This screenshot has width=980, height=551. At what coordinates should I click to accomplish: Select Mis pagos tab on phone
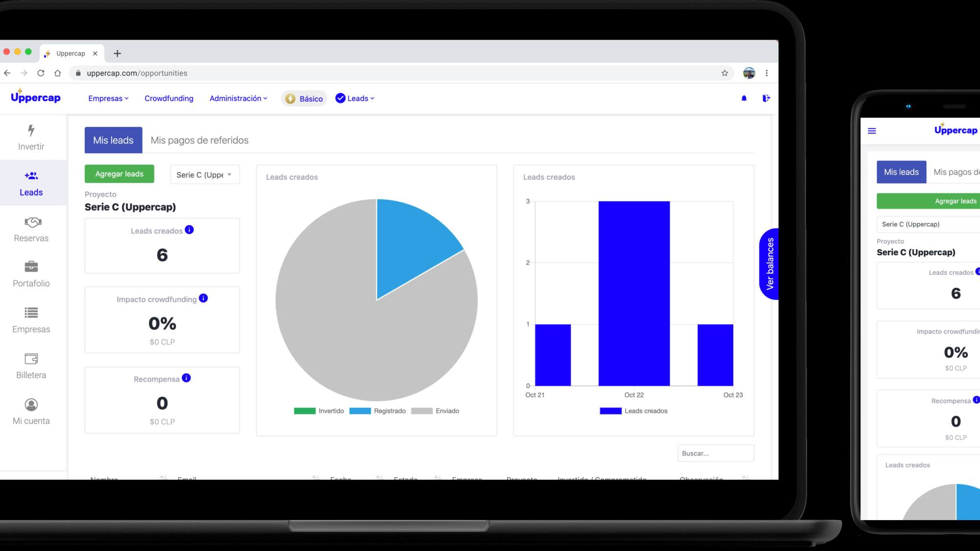click(x=956, y=172)
